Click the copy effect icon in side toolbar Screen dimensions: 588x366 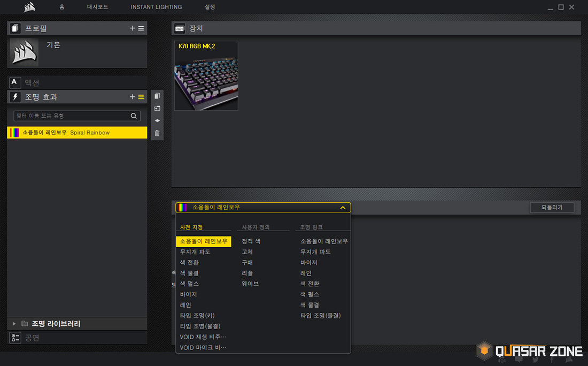tap(157, 96)
